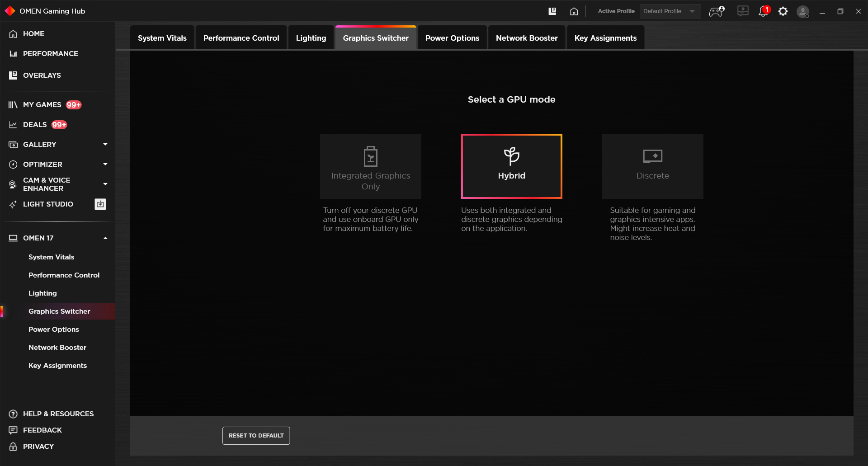Click the OMEN diamond logo icon
This screenshot has height=466, width=868.
[x=10, y=11]
